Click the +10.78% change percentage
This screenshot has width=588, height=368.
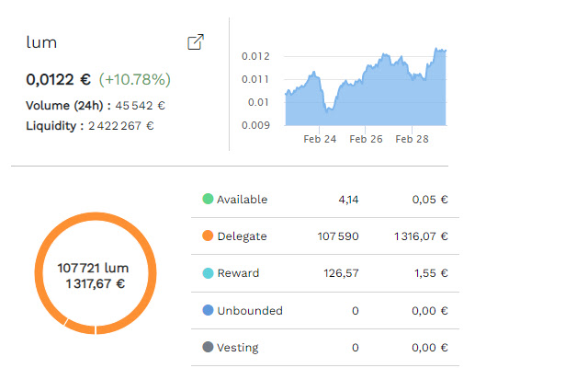click(135, 80)
